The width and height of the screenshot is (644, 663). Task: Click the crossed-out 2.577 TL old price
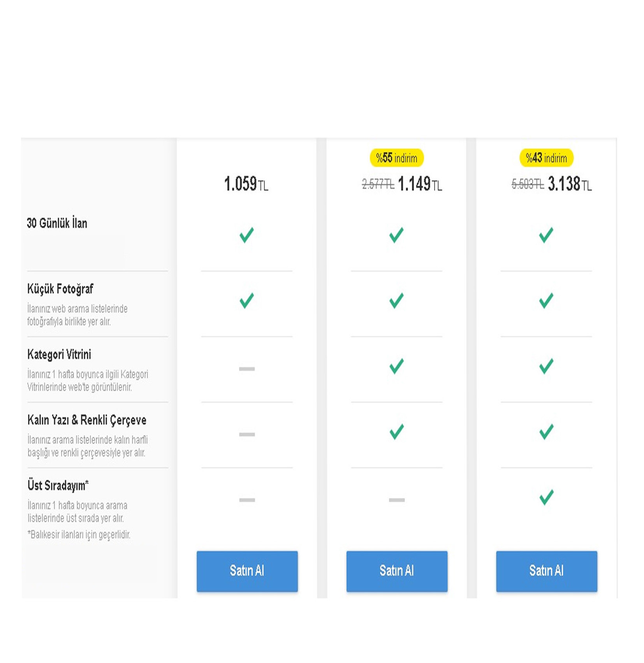[x=378, y=184]
